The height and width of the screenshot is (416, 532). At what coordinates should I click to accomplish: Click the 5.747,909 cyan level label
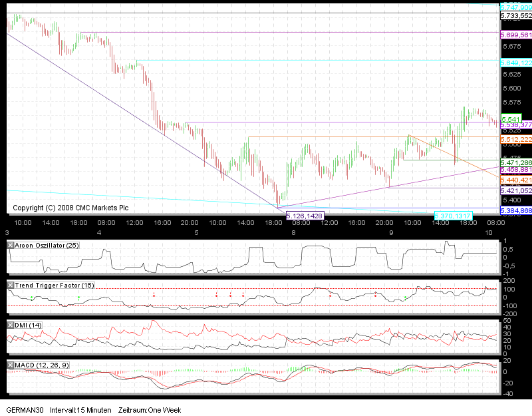point(516,7)
